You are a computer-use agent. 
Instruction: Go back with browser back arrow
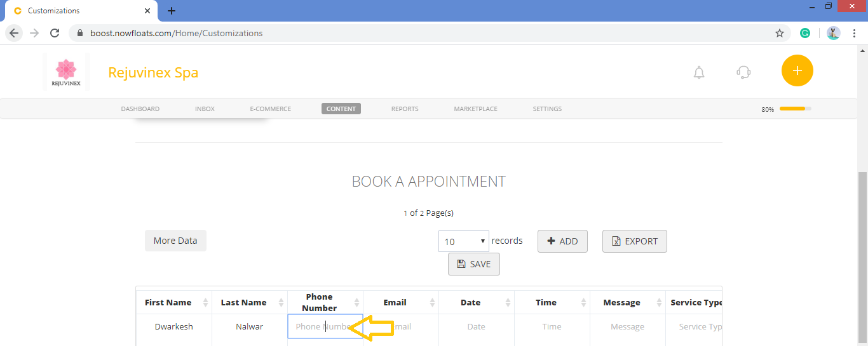(14, 33)
